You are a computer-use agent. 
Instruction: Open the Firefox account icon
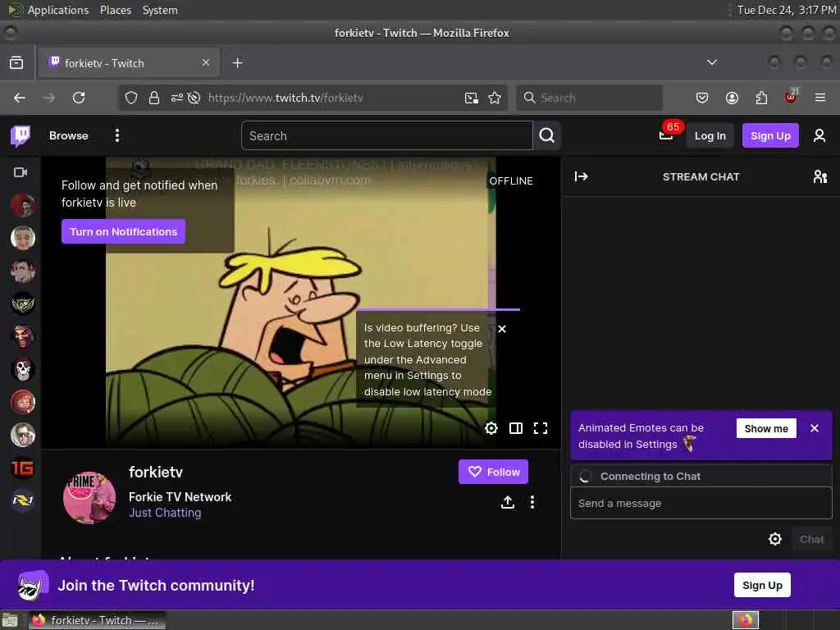[732, 98]
